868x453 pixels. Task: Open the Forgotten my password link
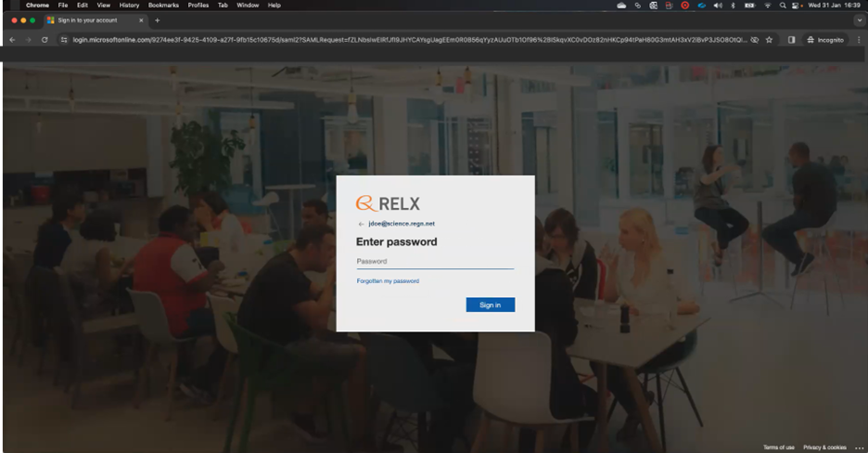pos(388,281)
